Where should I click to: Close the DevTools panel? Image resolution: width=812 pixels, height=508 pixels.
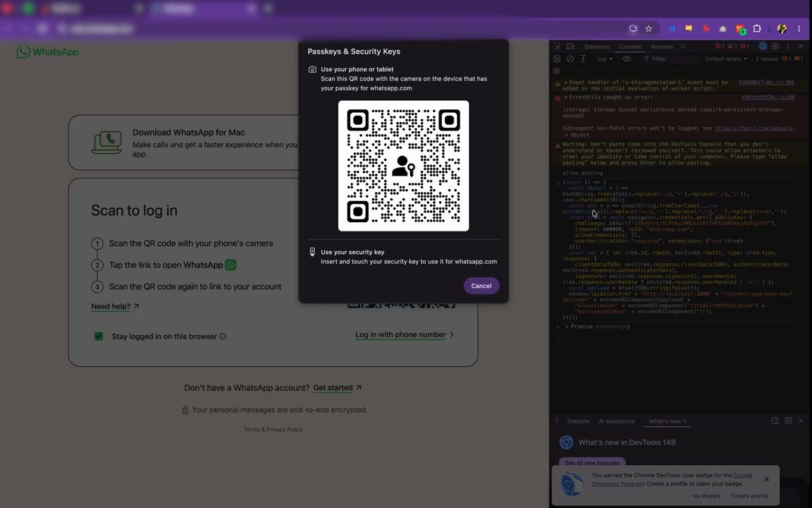801,46
